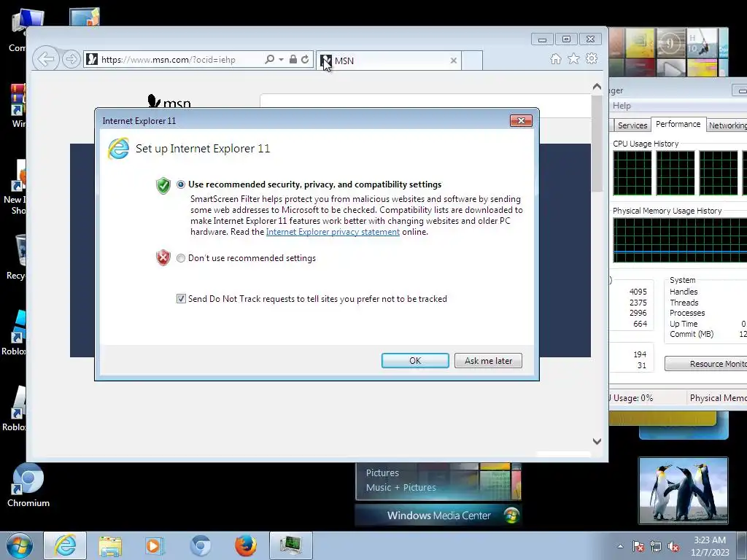Image resolution: width=747 pixels, height=560 pixels.
Task: Click the search magnifier in address bar
Action: tap(269, 60)
